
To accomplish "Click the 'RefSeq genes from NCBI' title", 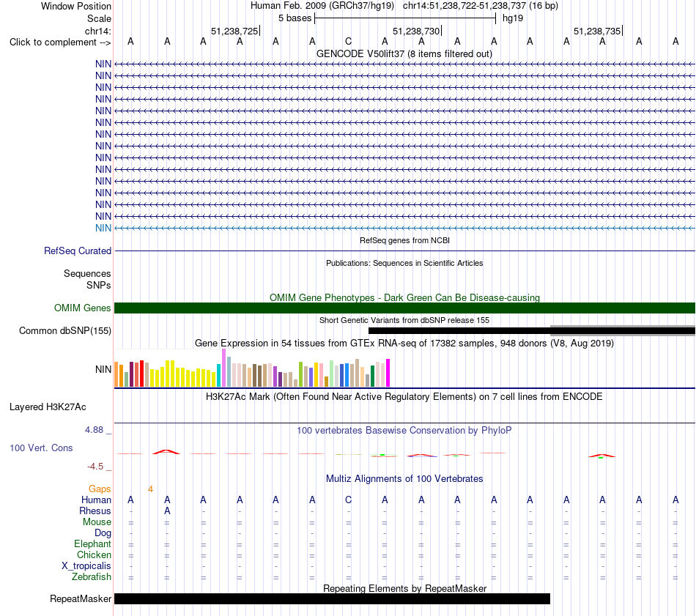I will (x=404, y=240).
